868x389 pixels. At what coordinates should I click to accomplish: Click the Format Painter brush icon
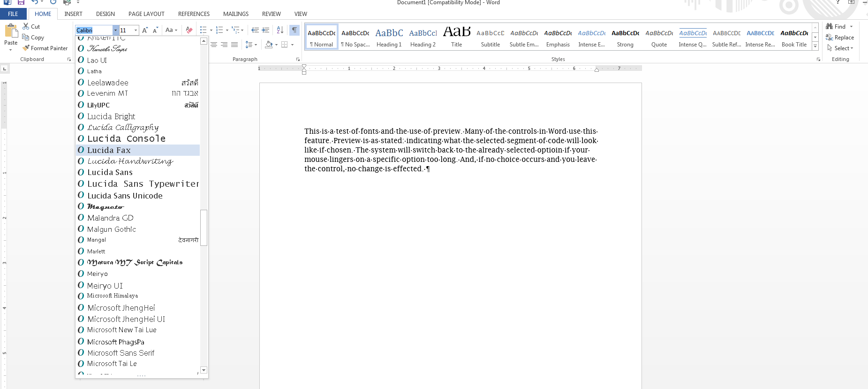click(x=26, y=48)
